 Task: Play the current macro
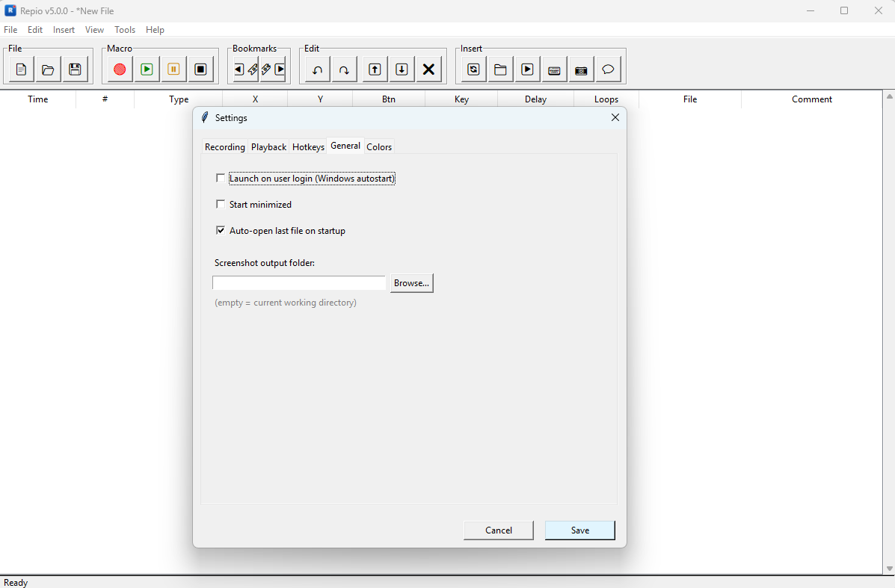(147, 69)
